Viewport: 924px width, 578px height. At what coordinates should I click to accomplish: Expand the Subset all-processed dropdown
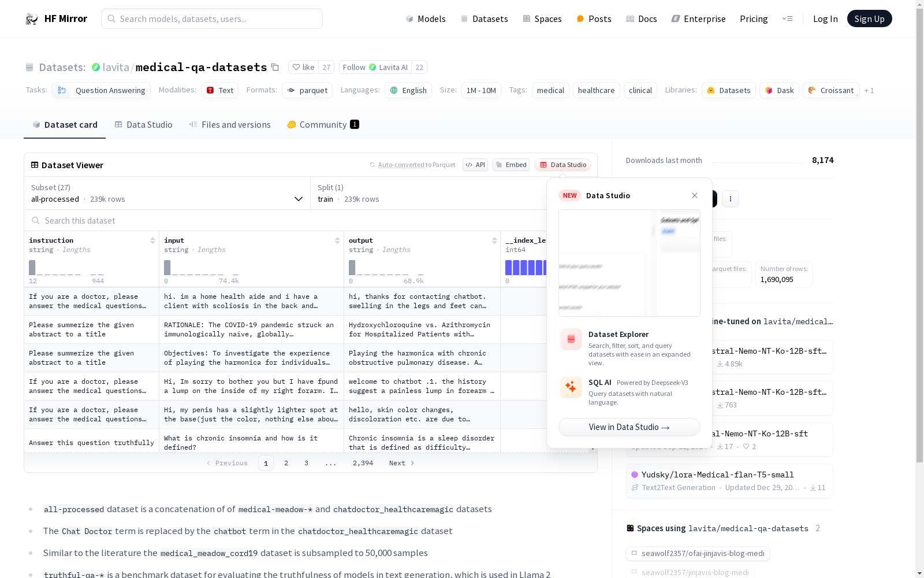pyautogui.click(x=167, y=193)
